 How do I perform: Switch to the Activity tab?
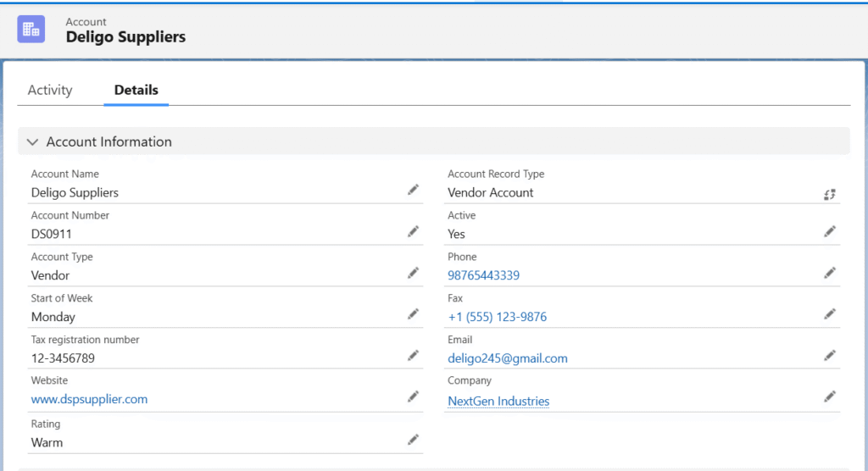[50, 91]
